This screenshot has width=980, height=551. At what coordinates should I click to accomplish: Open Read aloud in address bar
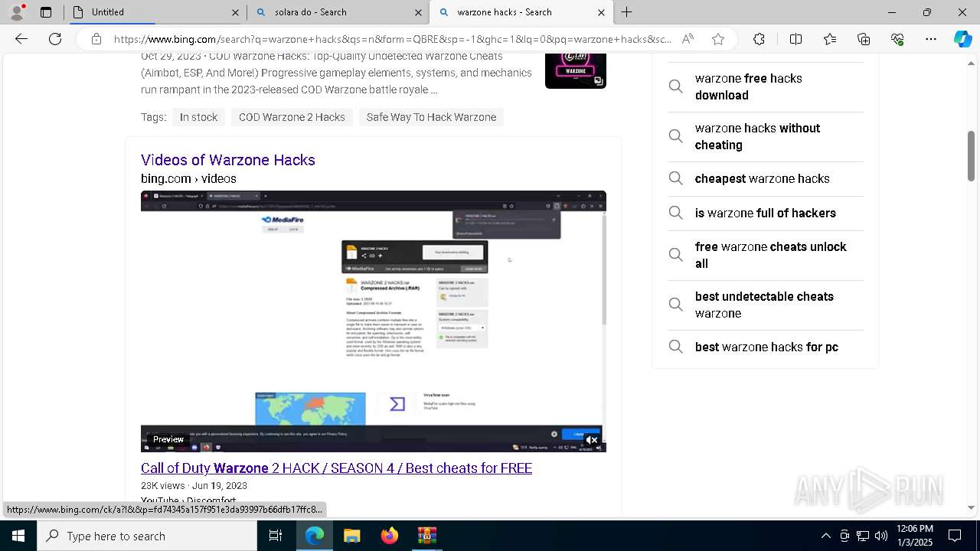click(688, 39)
